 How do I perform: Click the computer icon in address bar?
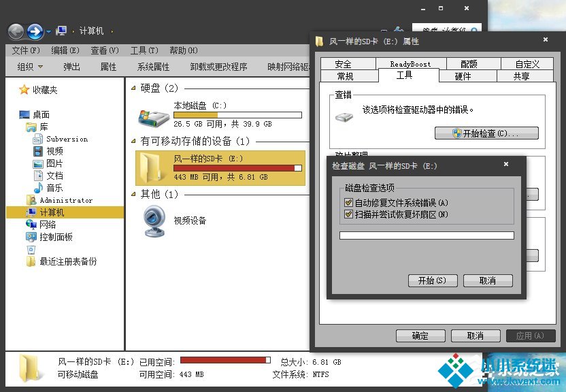tap(61, 31)
